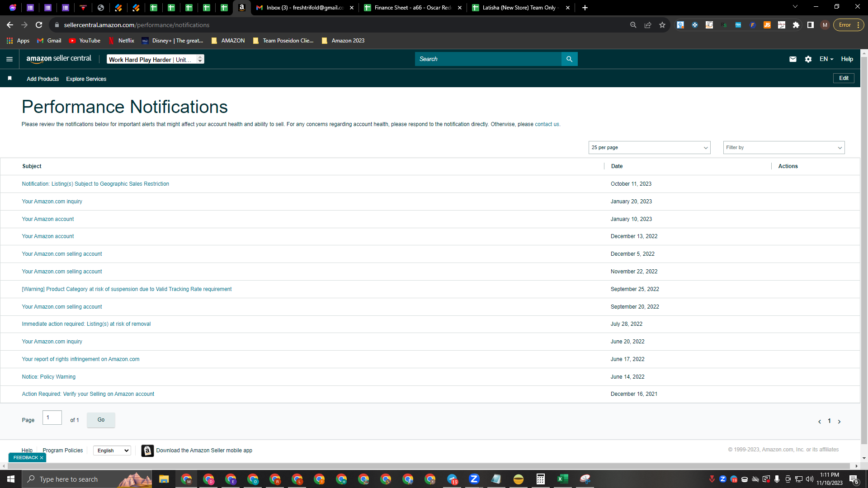This screenshot has height=488, width=868.
Task: Open Listing(s) at risk of removal notice
Action: pos(86,324)
